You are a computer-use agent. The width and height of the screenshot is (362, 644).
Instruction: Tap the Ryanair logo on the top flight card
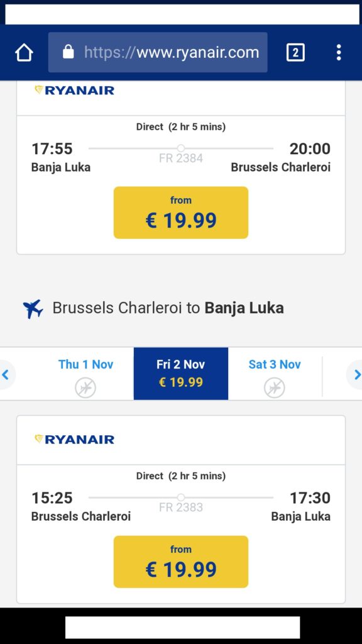pos(74,91)
